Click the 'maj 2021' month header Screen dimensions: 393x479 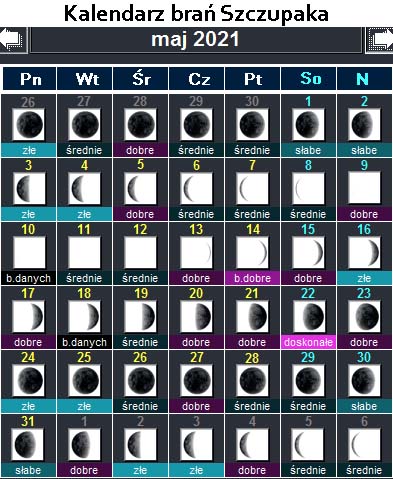click(x=196, y=40)
